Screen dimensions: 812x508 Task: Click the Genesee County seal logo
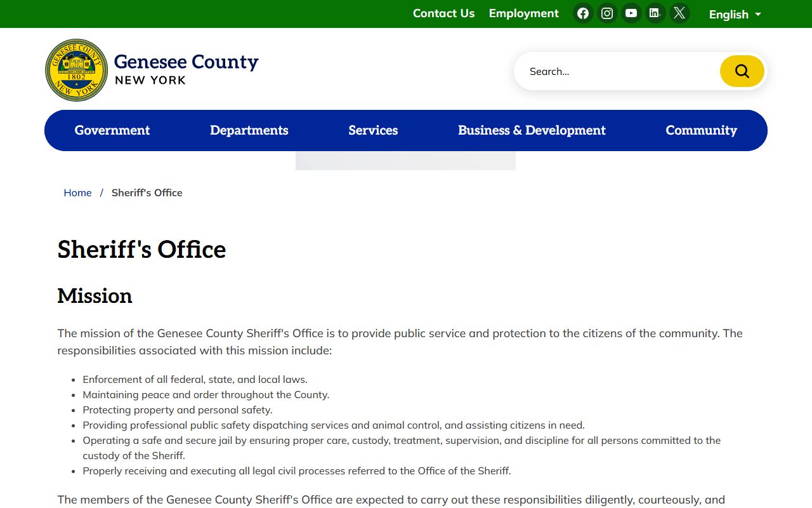(x=77, y=70)
